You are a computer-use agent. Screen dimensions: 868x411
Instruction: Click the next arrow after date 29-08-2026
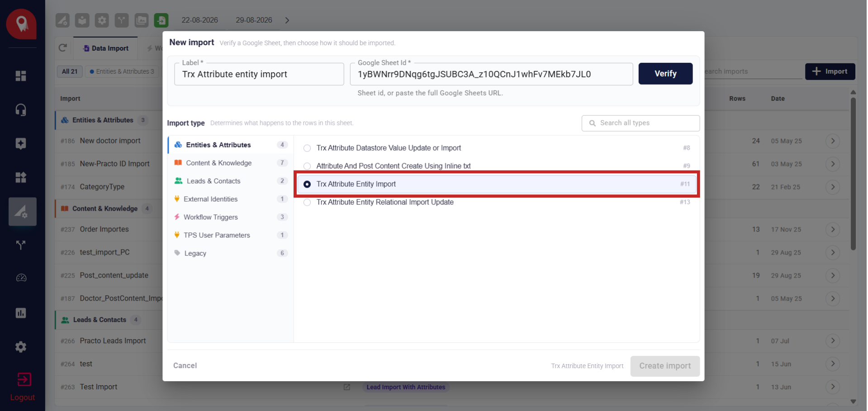(287, 20)
